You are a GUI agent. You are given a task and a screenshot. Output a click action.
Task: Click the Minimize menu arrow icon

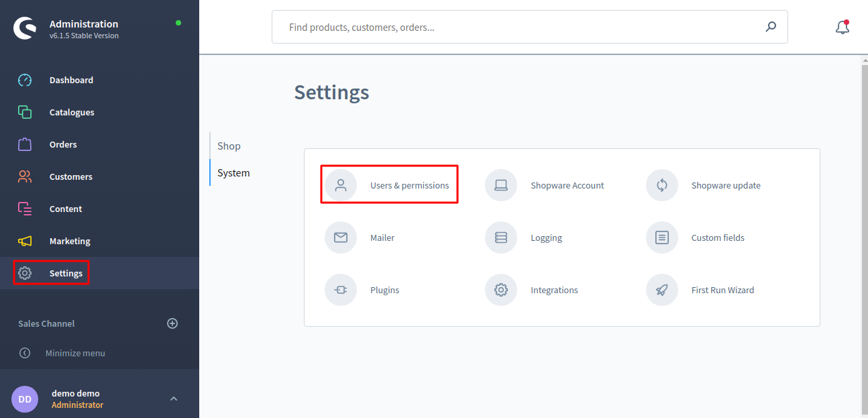[25, 353]
